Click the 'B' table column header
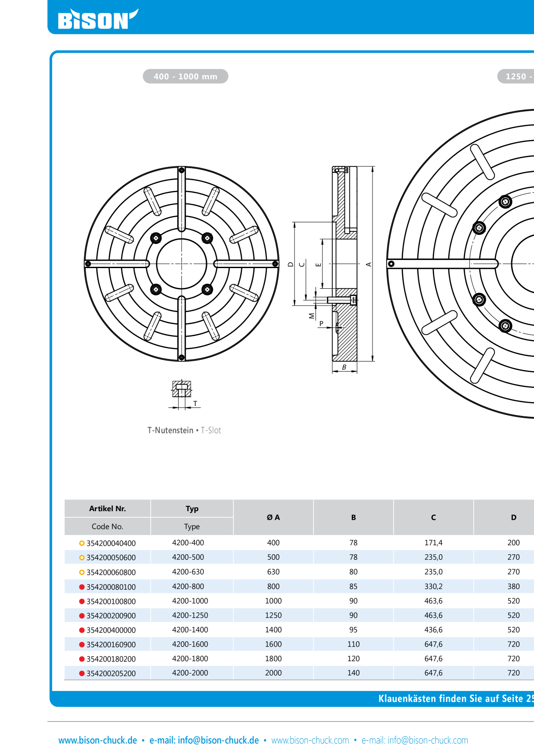 [354, 517]
